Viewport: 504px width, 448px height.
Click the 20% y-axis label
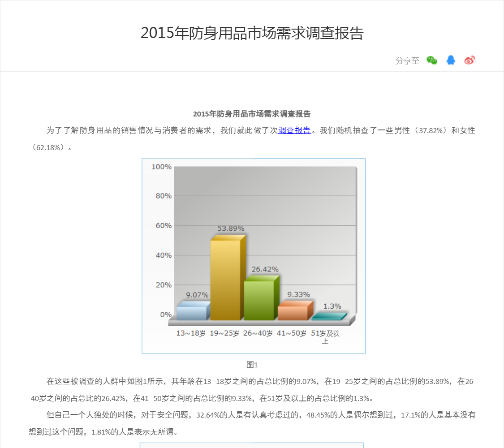click(164, 285)
